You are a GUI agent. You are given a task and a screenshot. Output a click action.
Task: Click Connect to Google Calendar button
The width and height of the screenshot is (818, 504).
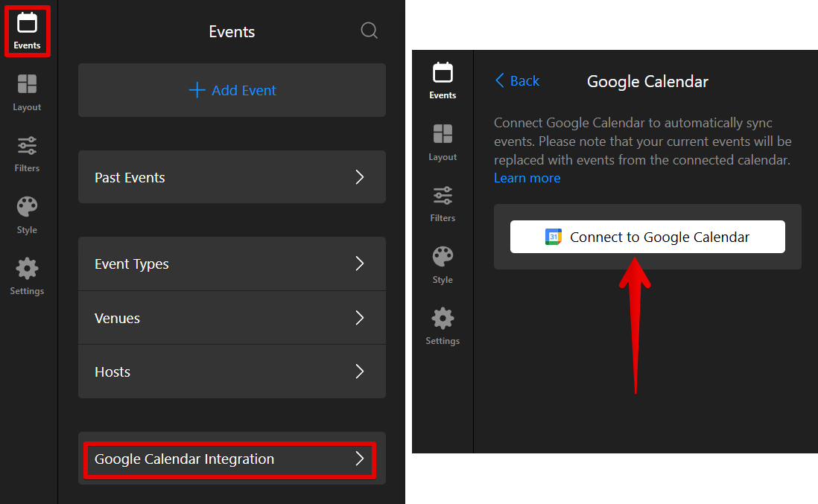[x=647, y=237]
